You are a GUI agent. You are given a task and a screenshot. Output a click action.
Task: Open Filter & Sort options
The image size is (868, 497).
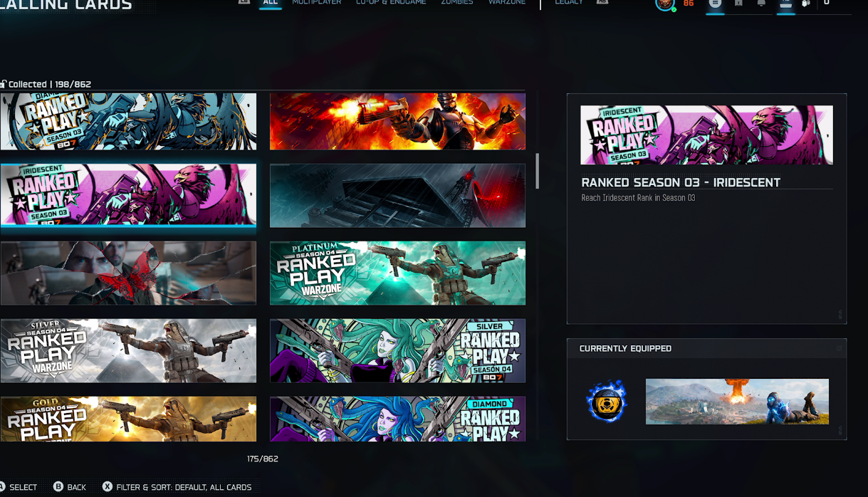[x=177, y=487]
